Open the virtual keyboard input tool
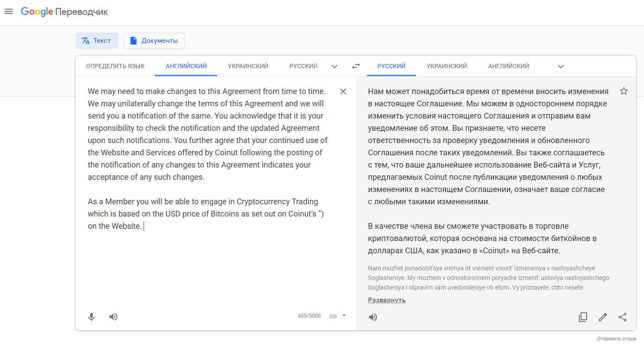The width and height of the screenshot is (644, 346). click(333, 316)
